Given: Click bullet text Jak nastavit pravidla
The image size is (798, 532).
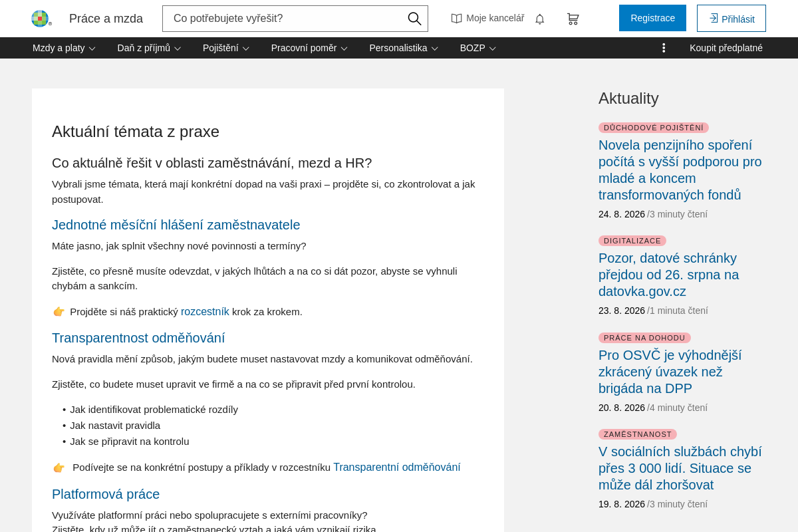Looking at the screenshot, I should tap(115, 426).
